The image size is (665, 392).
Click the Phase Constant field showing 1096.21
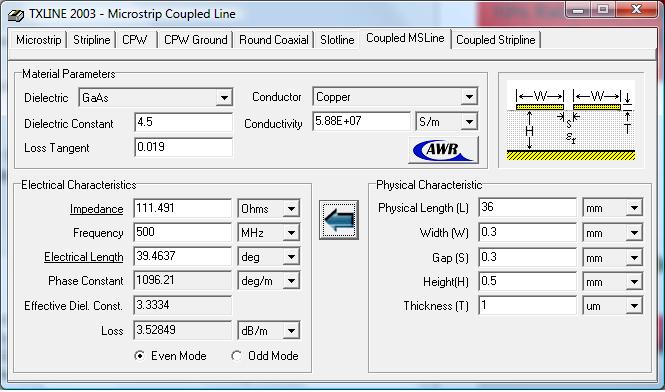coord(182,280)
